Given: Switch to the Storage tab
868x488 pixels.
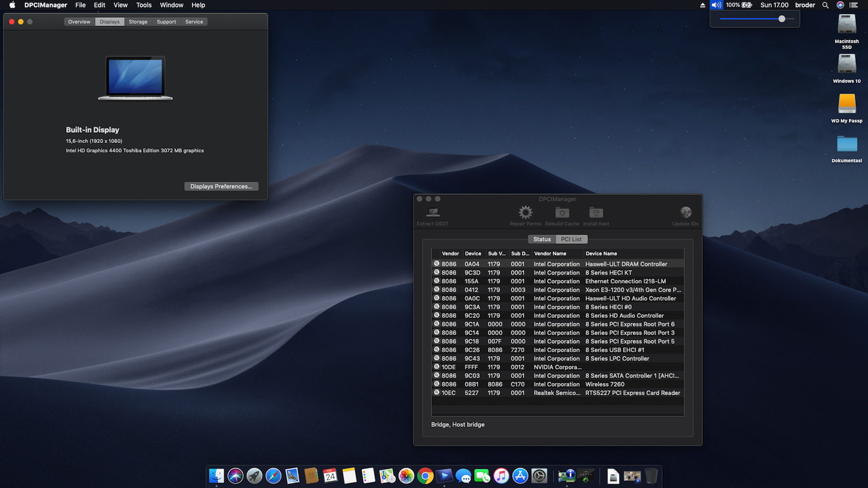Looking at the screenshot, I should [138, 22].
